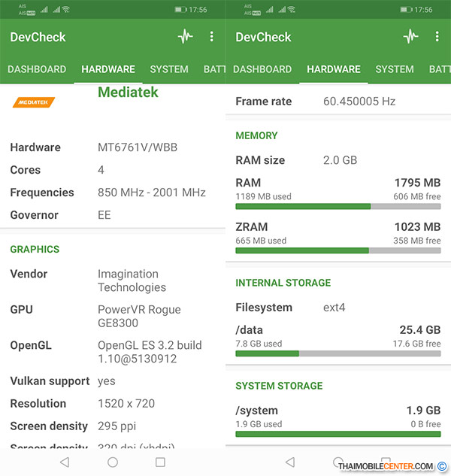Switch to the SYSTEM tab in right screen
The height and width of the screenshot is (476, 451).
click(395, 69)
